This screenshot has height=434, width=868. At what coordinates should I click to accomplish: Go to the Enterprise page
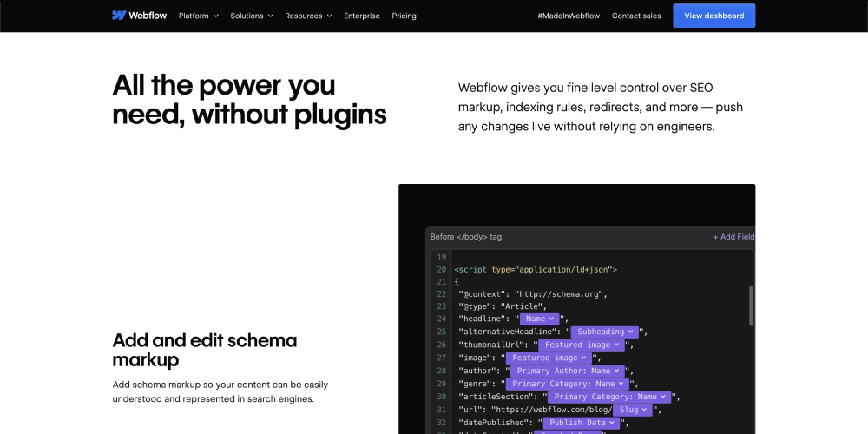click(x=361, y=16)
